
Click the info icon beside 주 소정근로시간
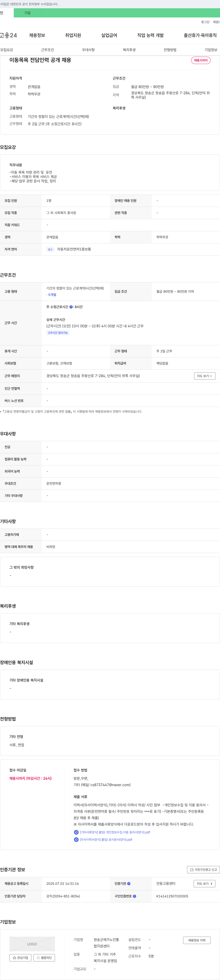click(x=71, y=307)
